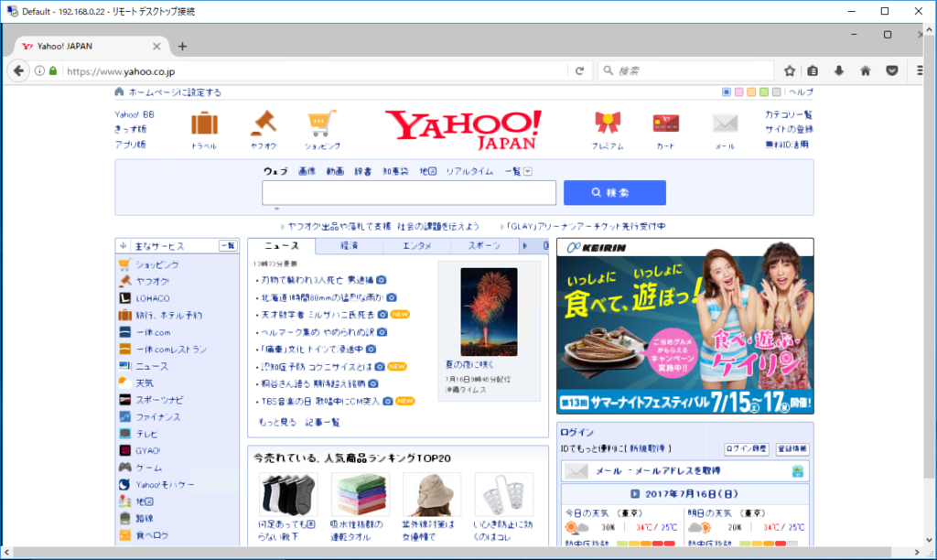Open the 一覧 button in services header

pyautogui.click(x=228, y=245)
